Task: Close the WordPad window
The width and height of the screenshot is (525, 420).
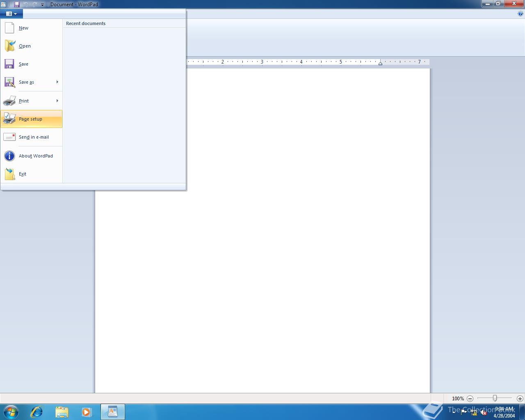Action: point(514,4)
